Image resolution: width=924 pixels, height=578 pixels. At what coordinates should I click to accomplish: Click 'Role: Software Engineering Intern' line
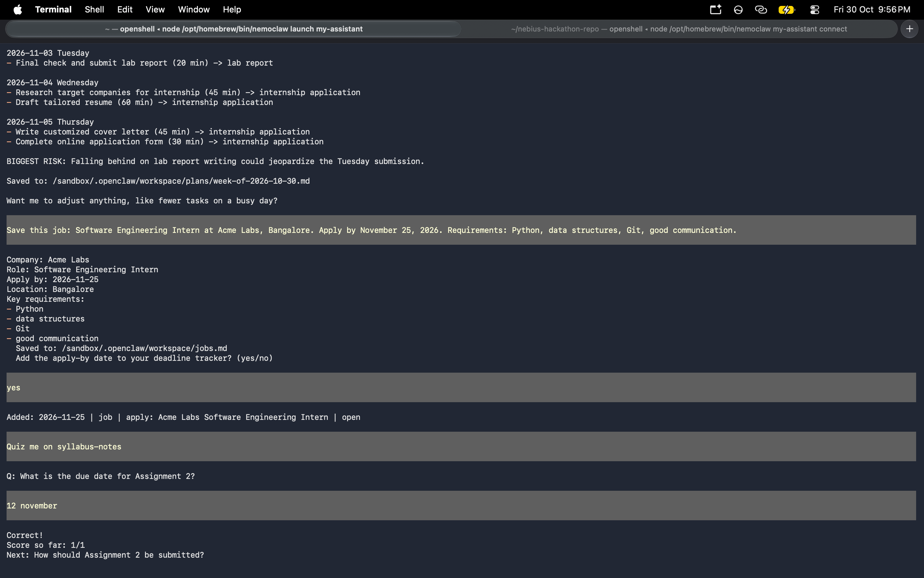click(x=82, y=270)
